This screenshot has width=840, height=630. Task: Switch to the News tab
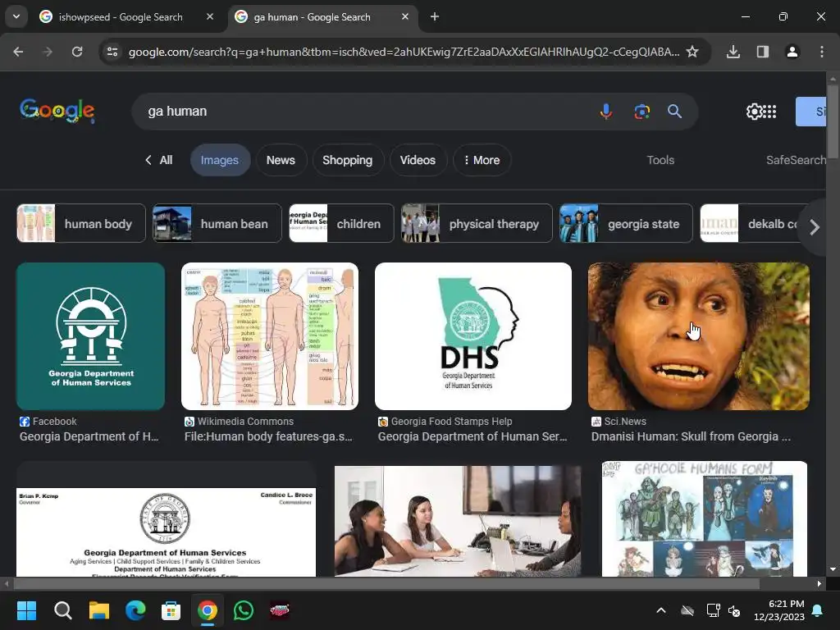[x=281, y=160]
